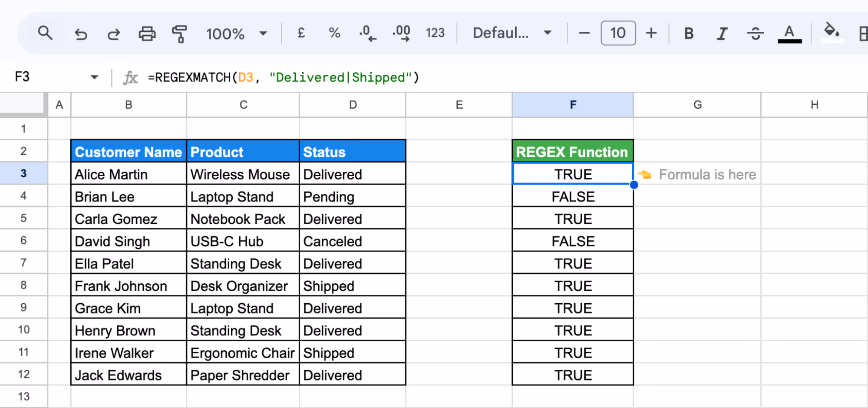Increase font size with plus button
This screenshot has height=408, width=868.
pos(651,33)
